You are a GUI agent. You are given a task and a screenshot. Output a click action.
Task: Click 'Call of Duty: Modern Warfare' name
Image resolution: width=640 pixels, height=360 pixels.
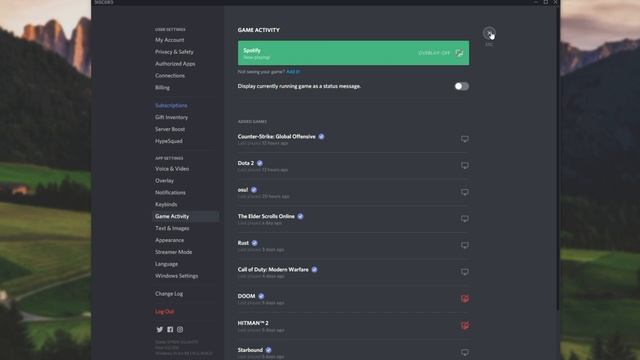[x=273, y=270]
